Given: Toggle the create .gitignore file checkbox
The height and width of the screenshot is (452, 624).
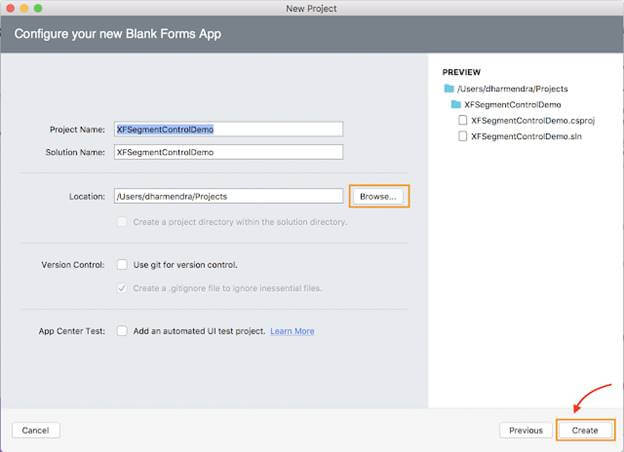Looking at the screenshot, I should tap(122, 288).
